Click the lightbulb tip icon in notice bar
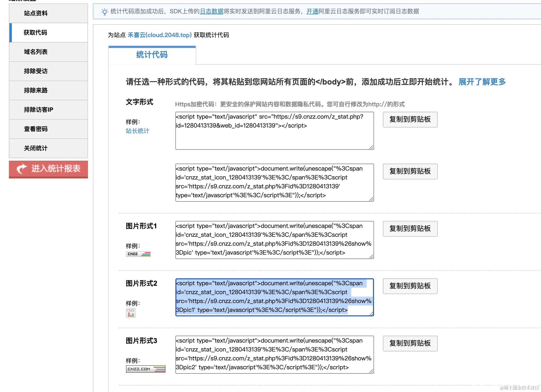Image resolution: width=541 pixels, height=392 pixels. [x=105, y=12]
